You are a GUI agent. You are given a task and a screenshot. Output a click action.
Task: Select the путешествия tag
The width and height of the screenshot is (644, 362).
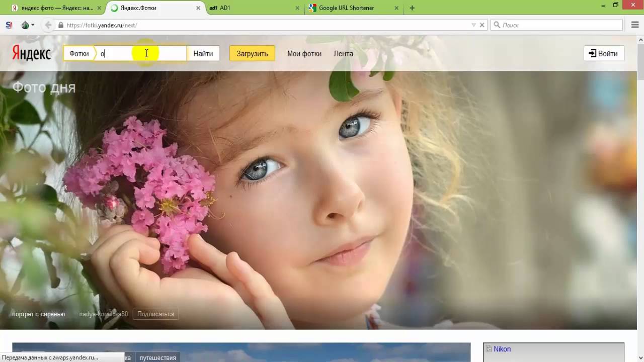click(157, 357)
